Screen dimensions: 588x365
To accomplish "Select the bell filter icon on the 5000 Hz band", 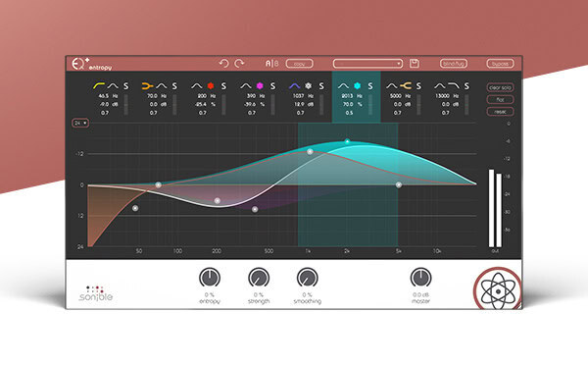I will pyautogui.click(x=391, y=86).
